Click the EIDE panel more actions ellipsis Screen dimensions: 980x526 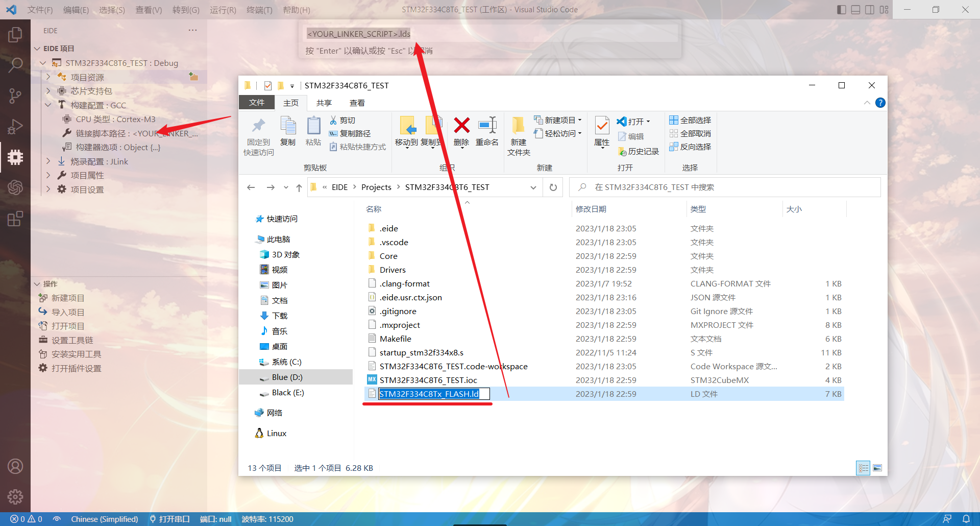pos(192,30)
